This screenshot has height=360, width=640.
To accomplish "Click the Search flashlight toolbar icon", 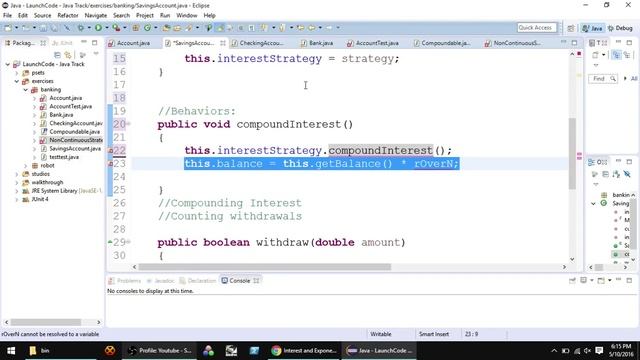I will 189,28.
